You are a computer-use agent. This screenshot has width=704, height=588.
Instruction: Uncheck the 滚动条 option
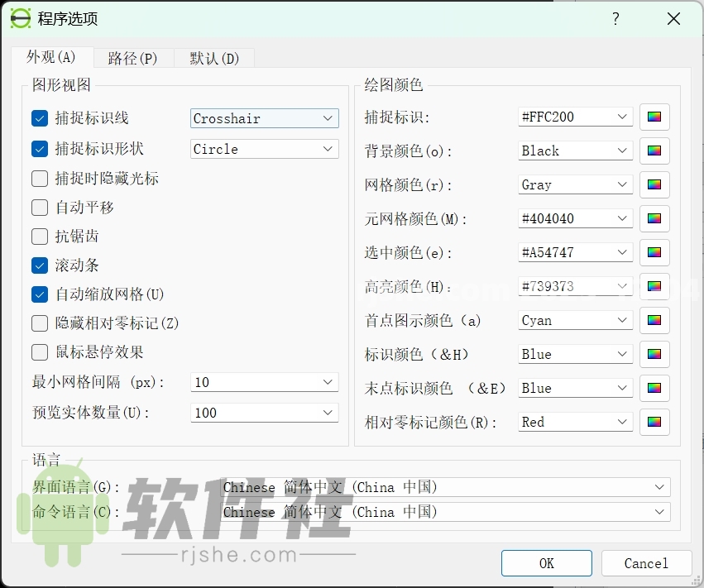39,265
